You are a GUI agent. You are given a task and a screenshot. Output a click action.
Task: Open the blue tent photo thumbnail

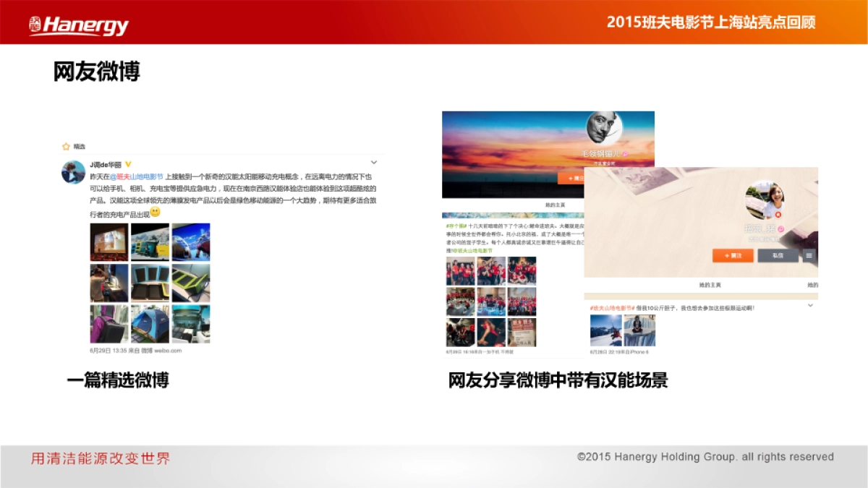pos(148,322)
